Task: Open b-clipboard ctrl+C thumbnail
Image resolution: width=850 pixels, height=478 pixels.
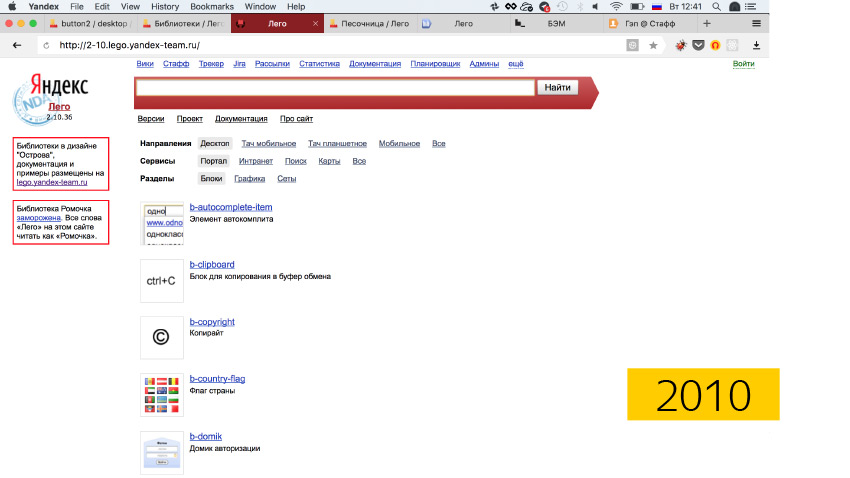Action: (162, 281)
